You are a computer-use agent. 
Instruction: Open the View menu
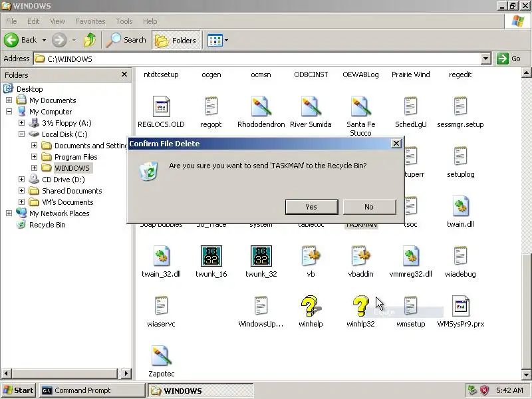point(57,21)
